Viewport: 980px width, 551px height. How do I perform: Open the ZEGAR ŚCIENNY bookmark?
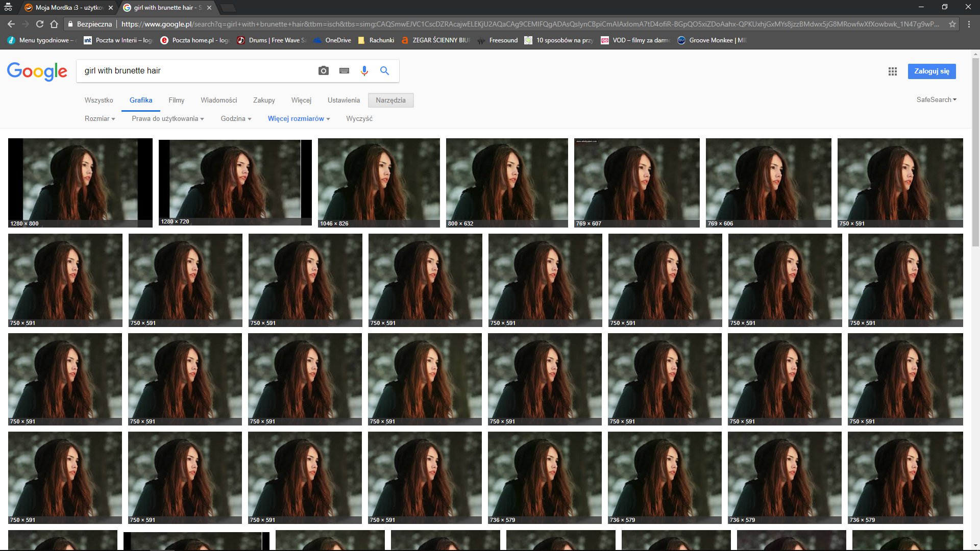click(435, 40)
